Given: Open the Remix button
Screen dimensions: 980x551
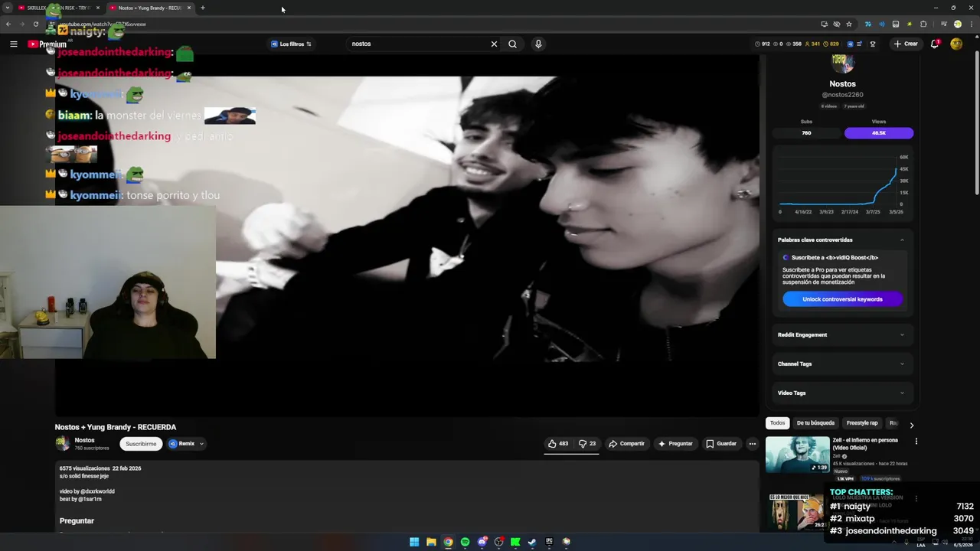Looking at the screenshot, I should tap(181, 444).
